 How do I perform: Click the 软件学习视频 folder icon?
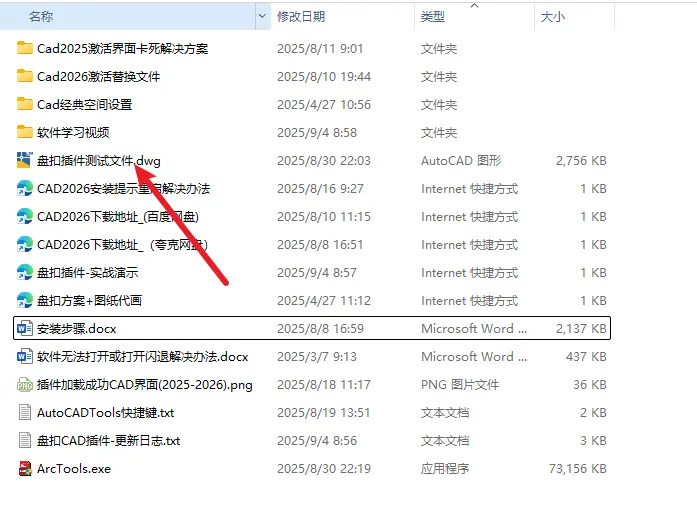click(x=24, y=132)
